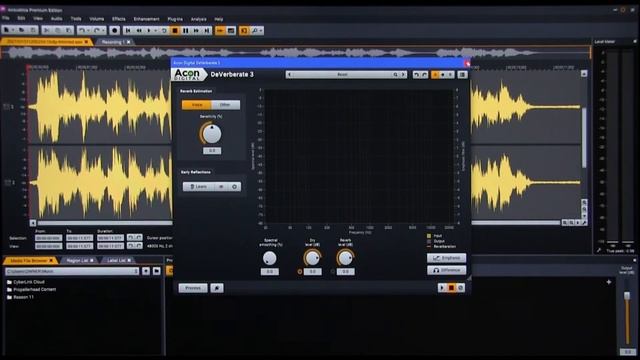Open the Enhancement menu
This screenshot has height=360, width=640.
147,19
